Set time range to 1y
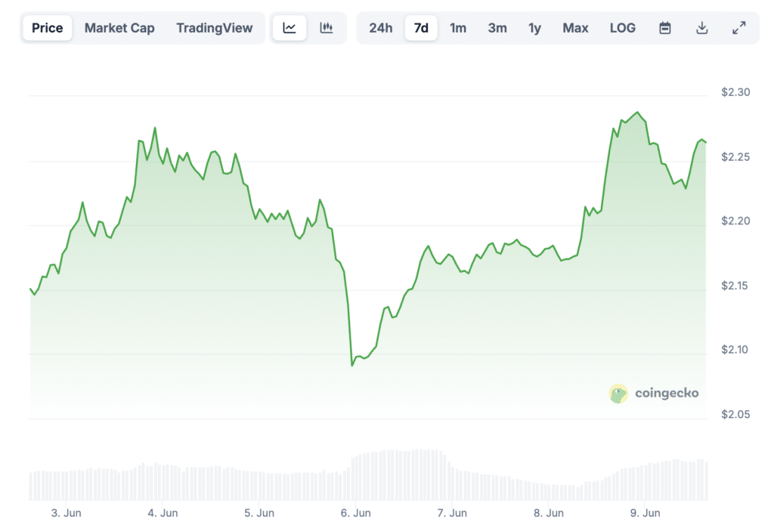This screenshot has width=774, height=532. click(534, 28)
